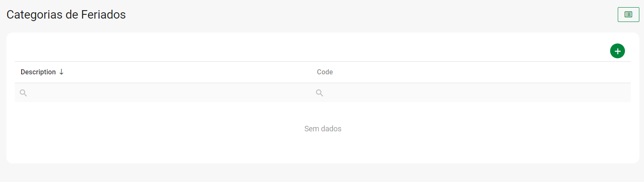The image size is (644, 182).
Task: Sort the table by Code header
Action: (325, 72)
